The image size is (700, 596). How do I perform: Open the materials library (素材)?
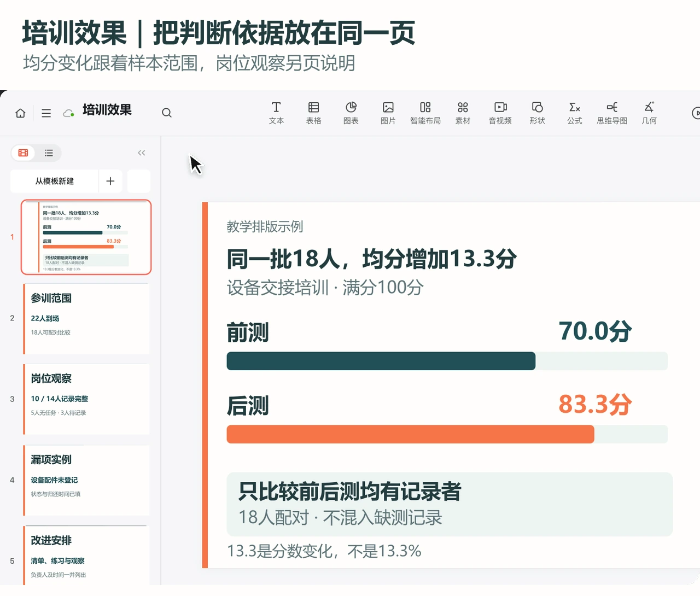463,113
